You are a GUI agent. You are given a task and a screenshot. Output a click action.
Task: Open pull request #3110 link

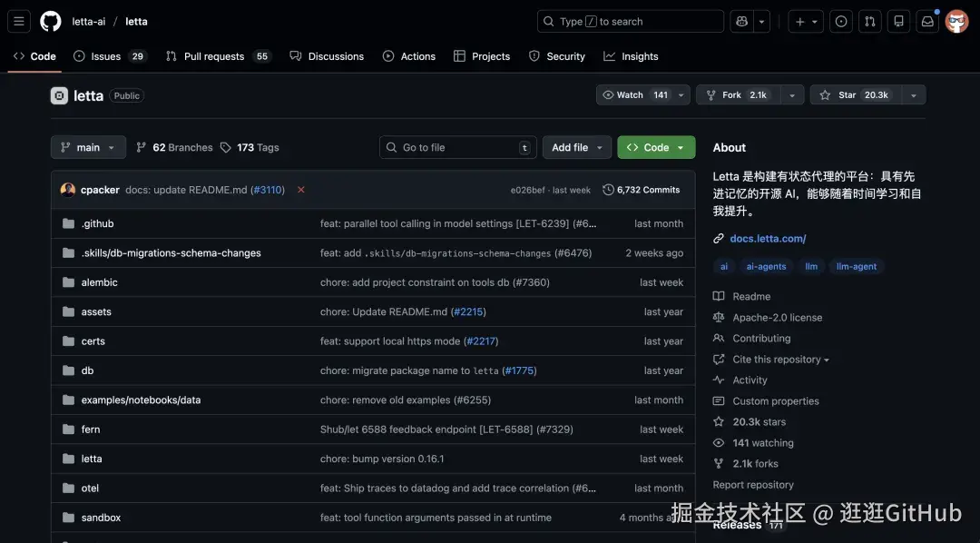click(268, 190)
